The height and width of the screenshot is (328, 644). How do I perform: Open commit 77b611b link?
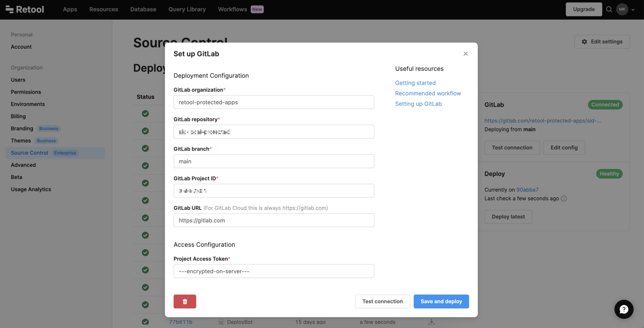click(x=181, y=322)
